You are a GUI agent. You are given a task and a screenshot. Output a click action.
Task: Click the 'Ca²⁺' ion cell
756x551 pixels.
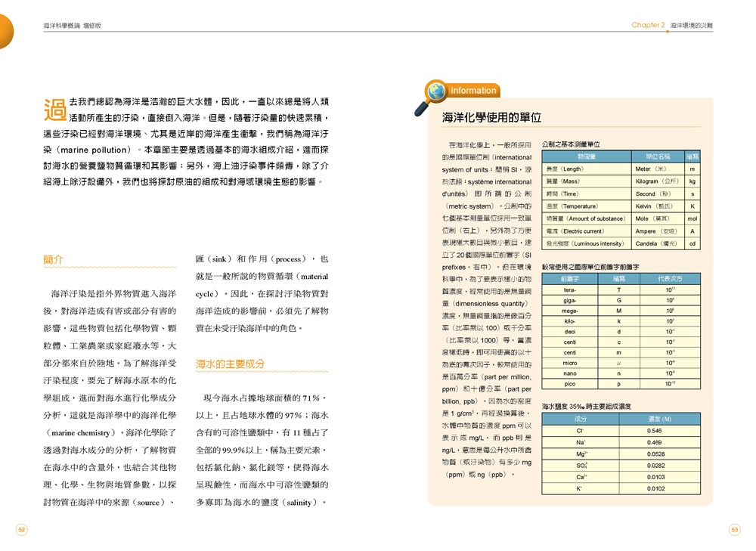(581, 477)
